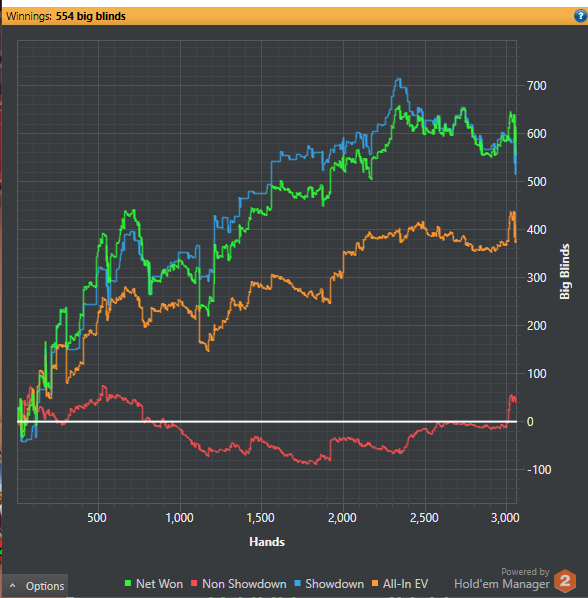Click the 300 y-axis label
This screenshot has height=598, width=588.
pyautogui.click(x=537, y=278)
